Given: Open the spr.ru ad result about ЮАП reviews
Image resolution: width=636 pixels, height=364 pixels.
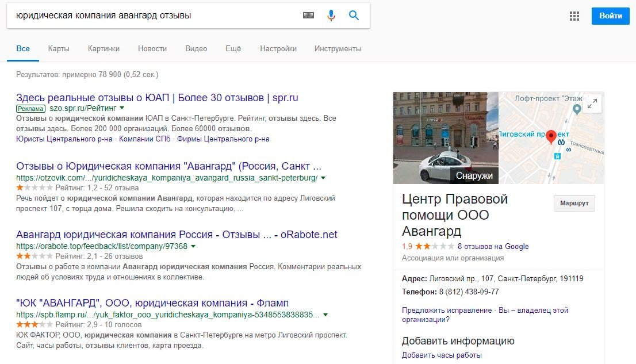Looking at the screenshot, I should pyautogui.click(x=157, y=98).
